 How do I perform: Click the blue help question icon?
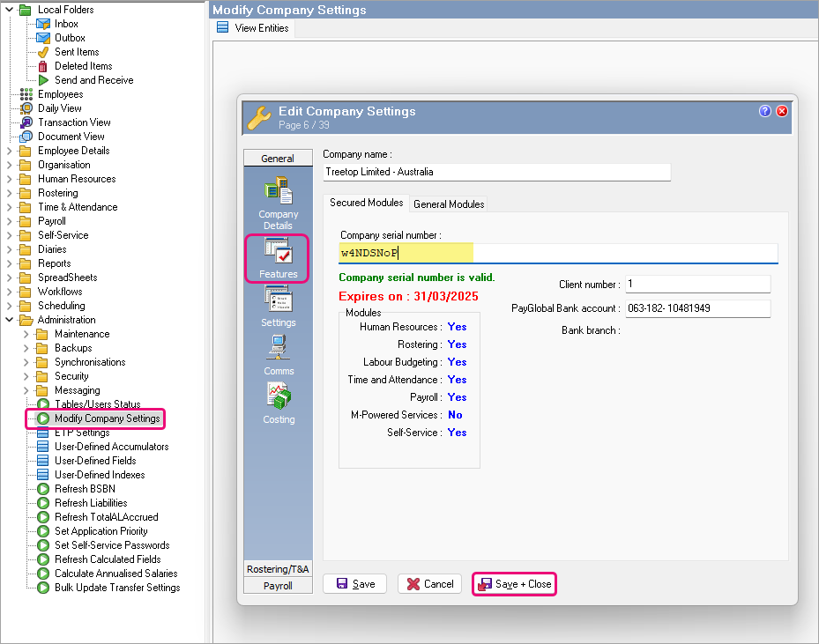[765, 111]
